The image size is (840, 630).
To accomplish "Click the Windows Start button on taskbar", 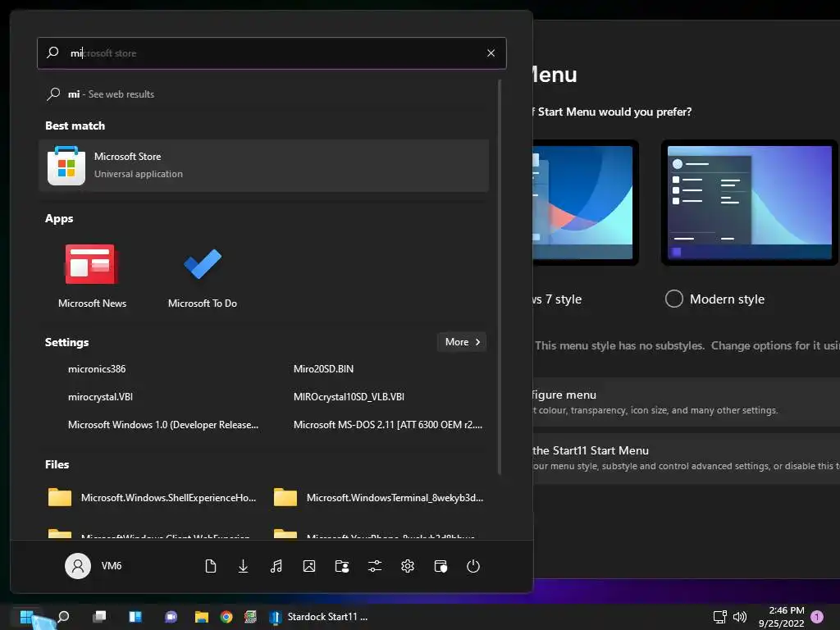I will [26, 617].
